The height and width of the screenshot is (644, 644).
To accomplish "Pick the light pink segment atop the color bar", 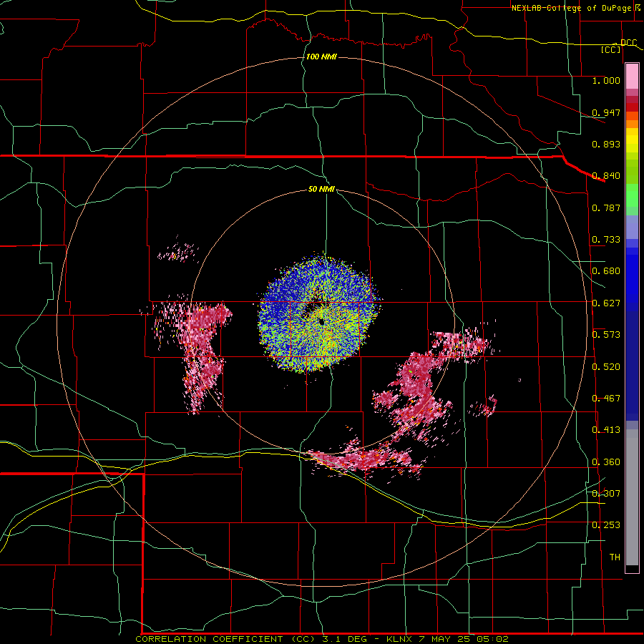I will tap(632, 76).
